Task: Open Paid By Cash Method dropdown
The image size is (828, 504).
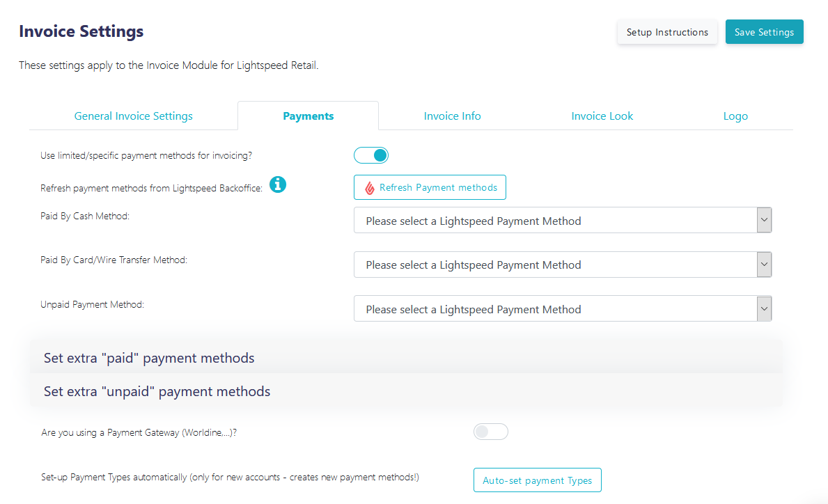Action: pos(563,220)
